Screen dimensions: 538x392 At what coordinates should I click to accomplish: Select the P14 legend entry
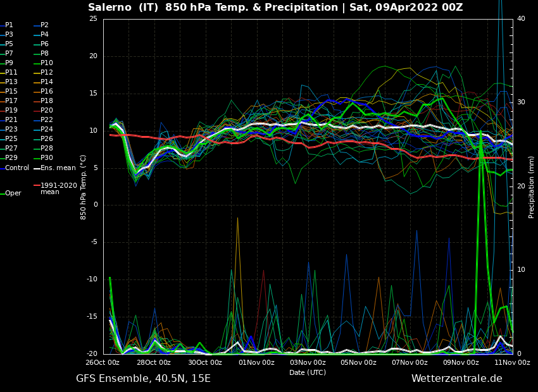click(x=47, y=82)
